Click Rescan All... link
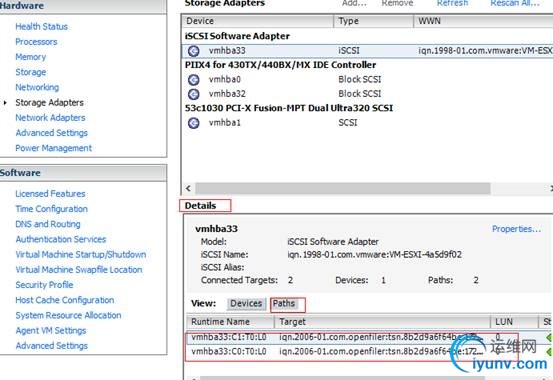This screenshot has height=380, width=553. pos(515,3)
